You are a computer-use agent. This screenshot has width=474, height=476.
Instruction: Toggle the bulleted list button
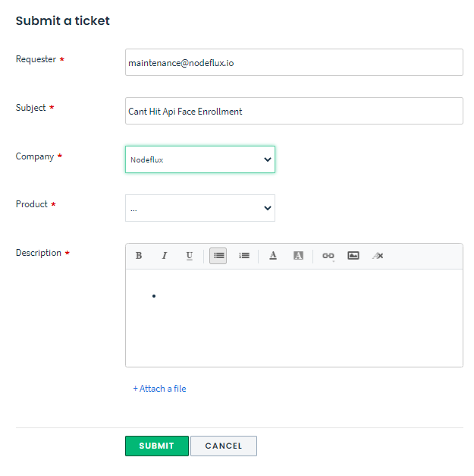[218, 256]
